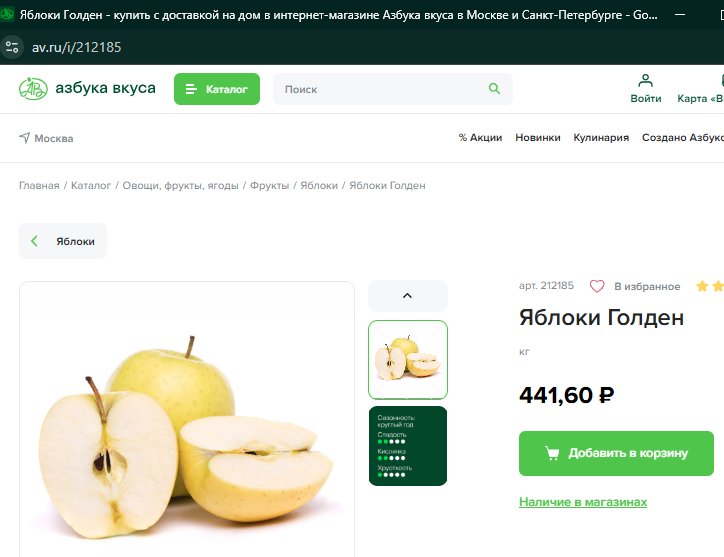Screen dimensions: 724x557
Task: Open Наличие в магазинах link
Action: pyautogui.click(x=583, y=502)
